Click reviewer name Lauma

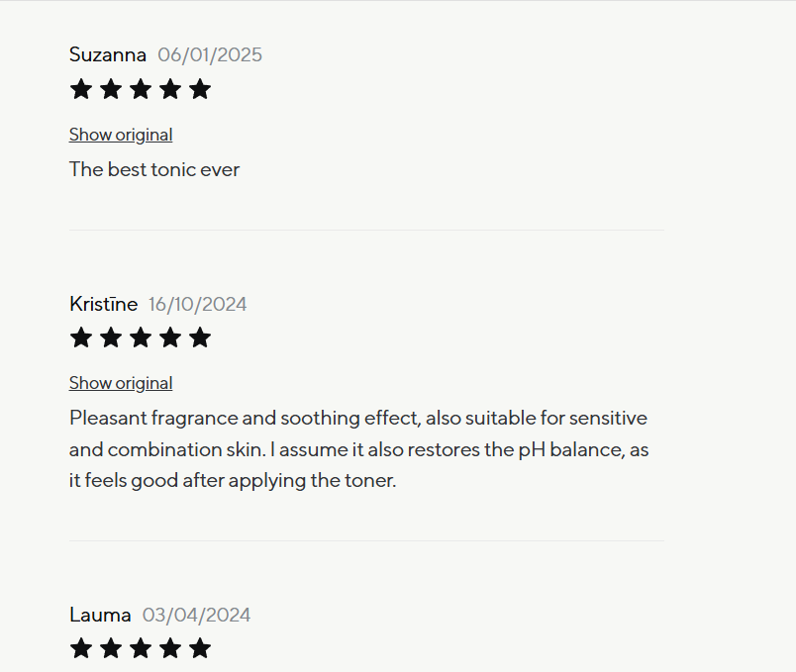[100, 615]
